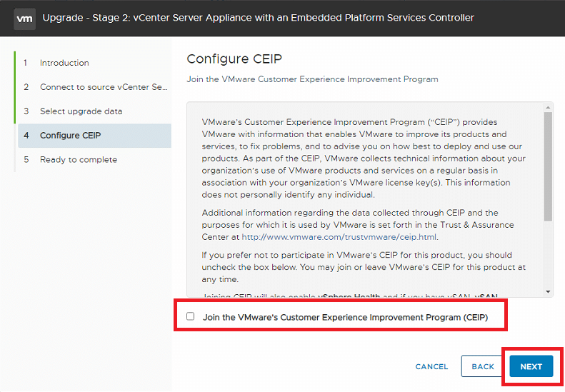
Task: Cancel the upgrade wizard
Action: point(431,366)
